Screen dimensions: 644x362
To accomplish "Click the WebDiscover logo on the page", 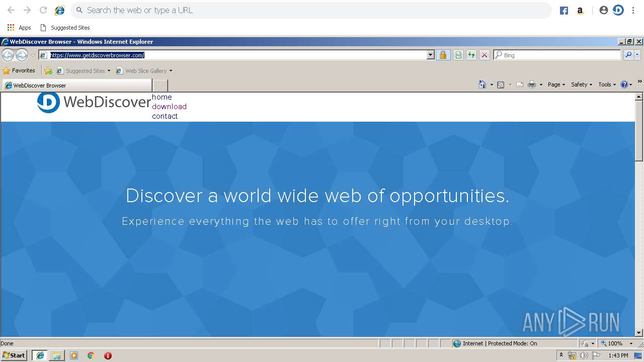I will (94, 102).
